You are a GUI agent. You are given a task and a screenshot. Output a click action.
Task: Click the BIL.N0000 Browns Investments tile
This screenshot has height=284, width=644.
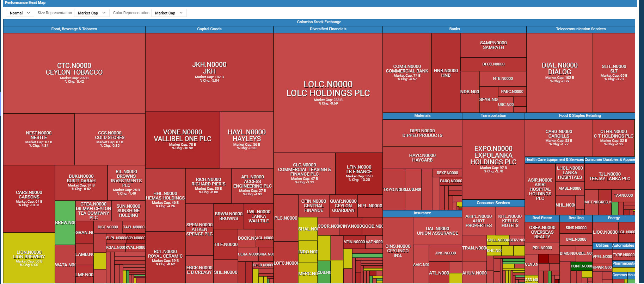[x=126, y=183]
